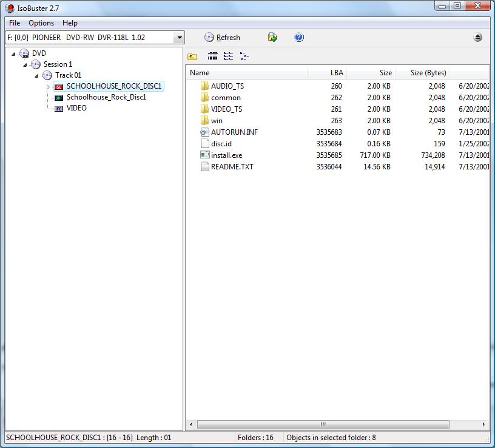
Task: Collapse the Session 1 node
Action: pyautogui.click(x=25, y=65)
